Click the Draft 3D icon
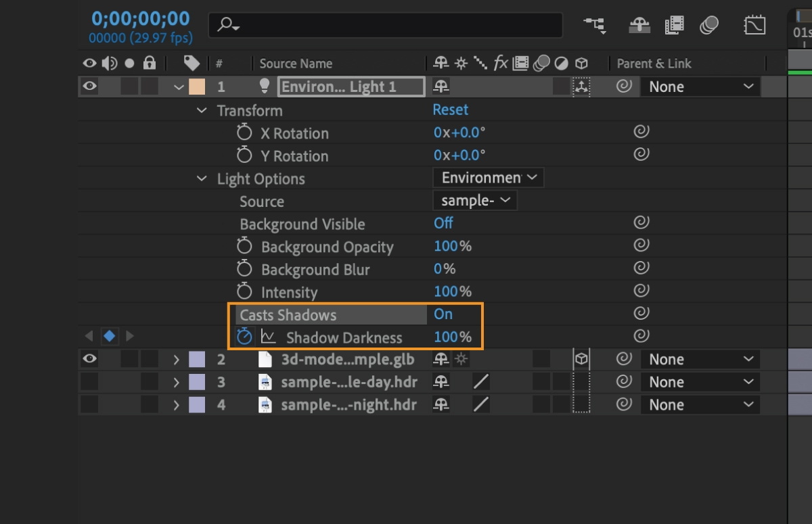The height and width of the screenshot is (524, 812). 639,26
